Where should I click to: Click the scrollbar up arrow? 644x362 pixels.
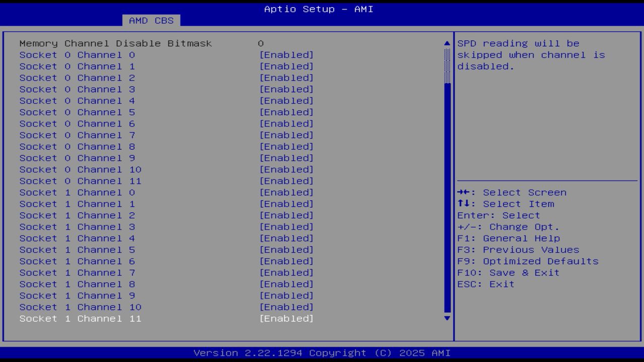pos(446,43)
